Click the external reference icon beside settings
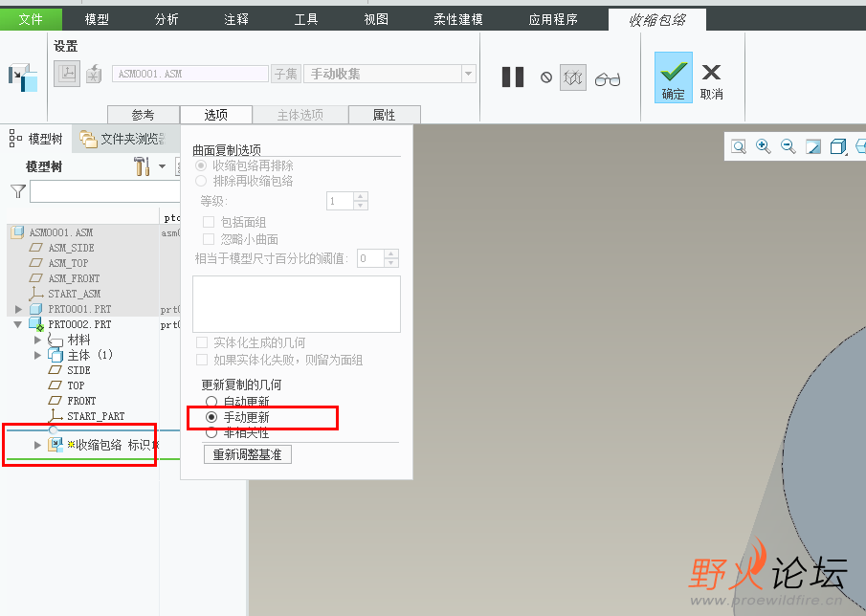 tap(94, 74)
